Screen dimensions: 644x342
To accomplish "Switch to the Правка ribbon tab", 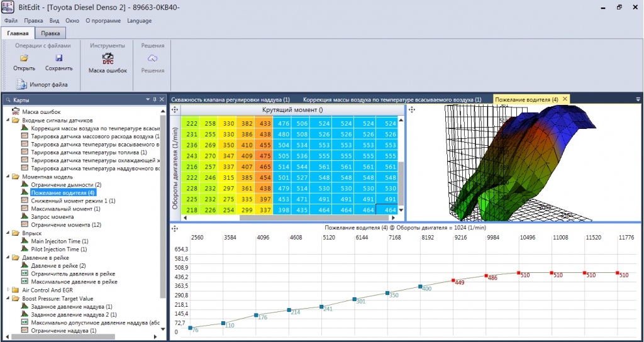I will tap(50, 33).
